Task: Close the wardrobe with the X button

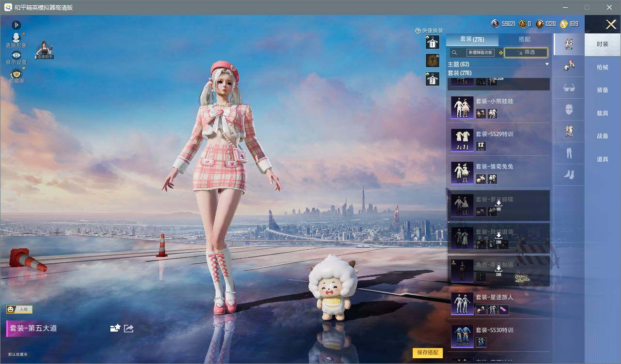Action: [611, 25]
